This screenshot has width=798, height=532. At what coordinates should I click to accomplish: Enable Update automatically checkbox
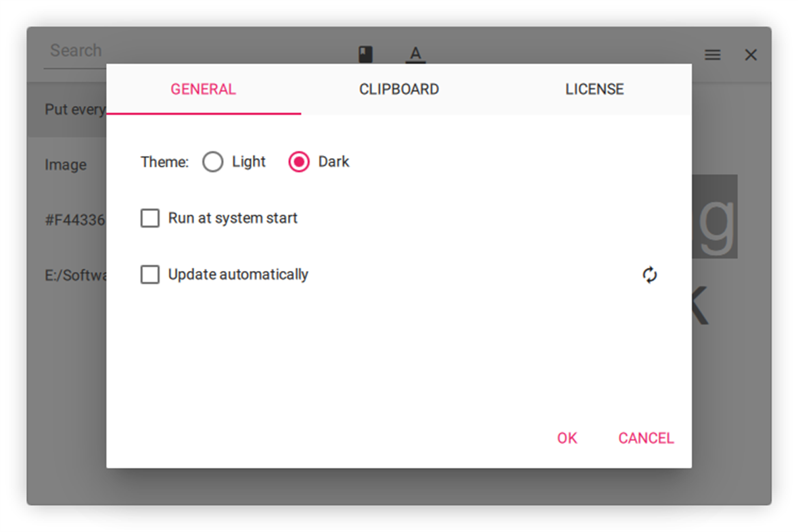click(x=150, y=274)
